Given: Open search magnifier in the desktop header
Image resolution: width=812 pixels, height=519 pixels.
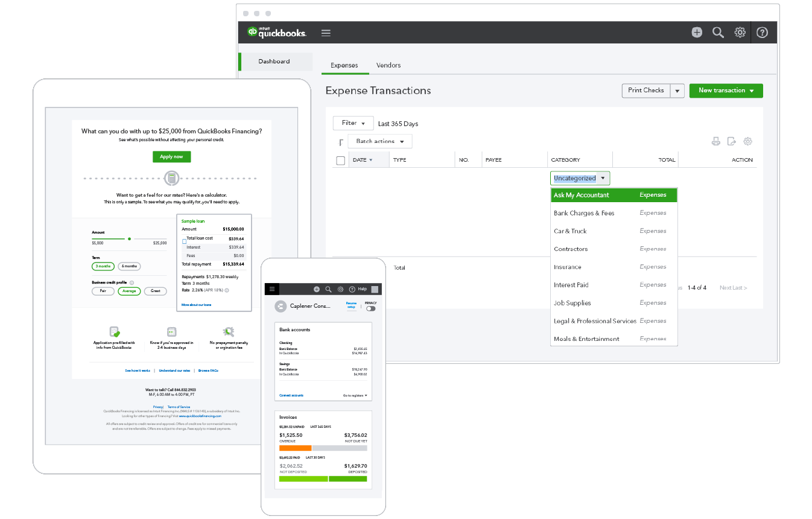Looking at the screenshot, I should [718, 33].
